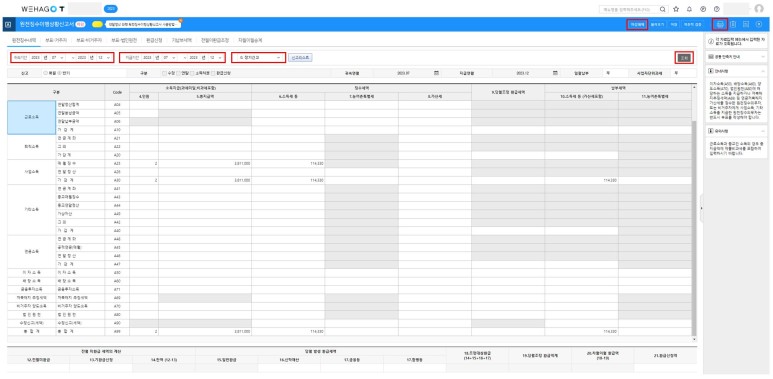Open notifications bell icon
Image resolution: width=773 pixels, height=379 pixels.
point(689,9)
